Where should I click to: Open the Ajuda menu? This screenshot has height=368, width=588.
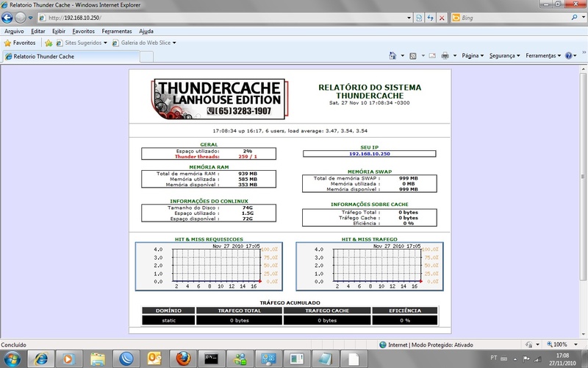[146, 31]
